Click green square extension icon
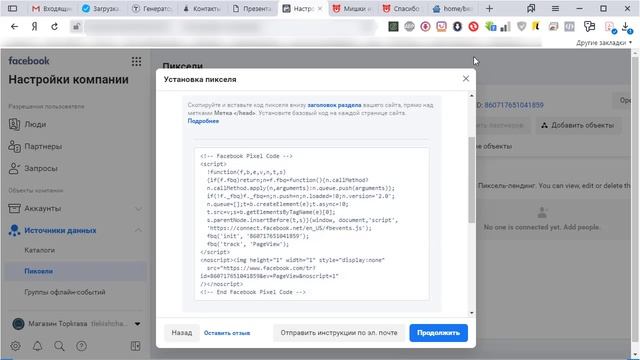The height and width of the screenshot is (360, 640). (393, 27)
